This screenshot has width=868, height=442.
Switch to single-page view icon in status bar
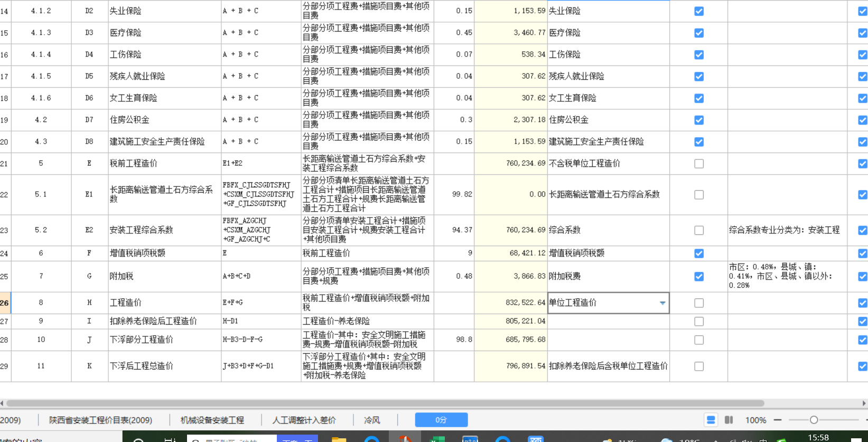711,420
